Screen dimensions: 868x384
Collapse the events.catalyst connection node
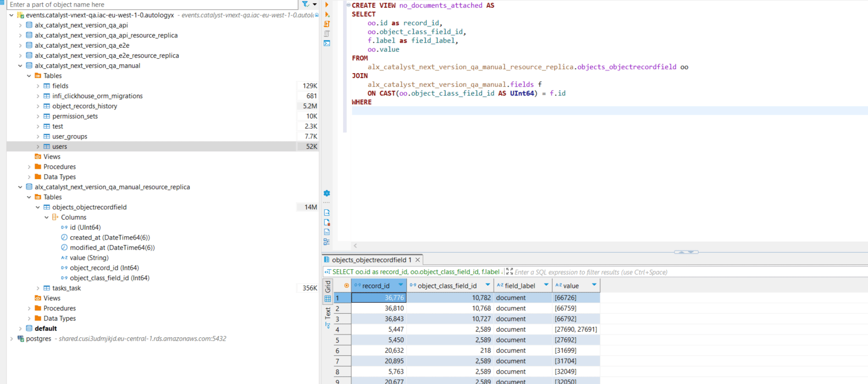pos(12,15)
